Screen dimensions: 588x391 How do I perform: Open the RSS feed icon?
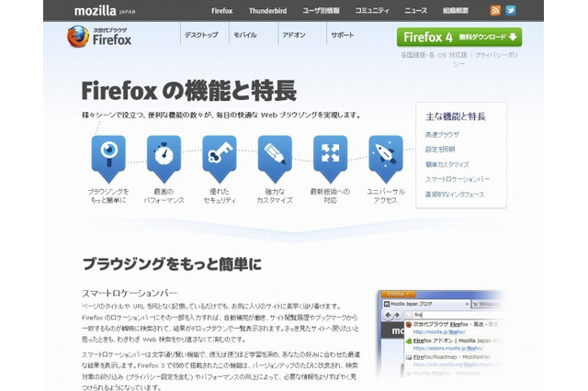click(495, 10)
